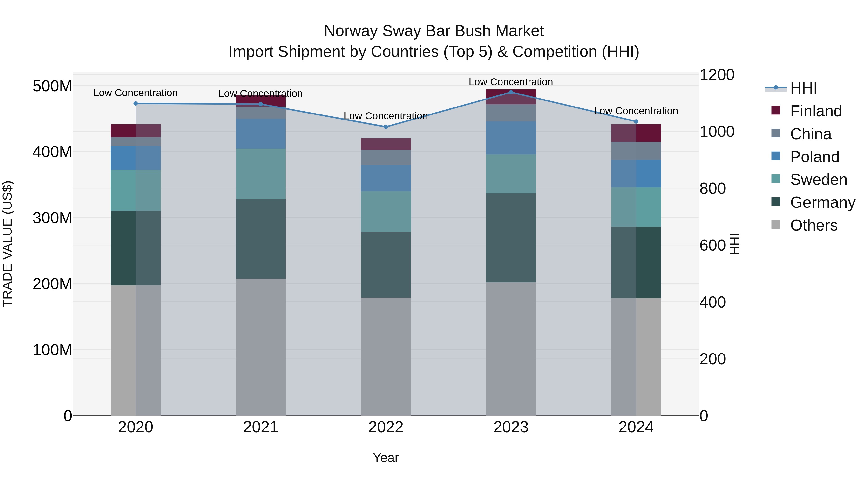Screen dimensions: 868x488
Task: Click the Low Concentration label above 2023
Action: coord(511,82)
